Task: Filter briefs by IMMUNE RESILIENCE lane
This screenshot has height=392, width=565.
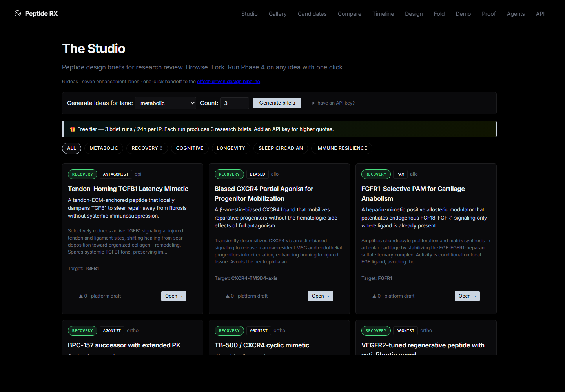Action: (342, 148)
